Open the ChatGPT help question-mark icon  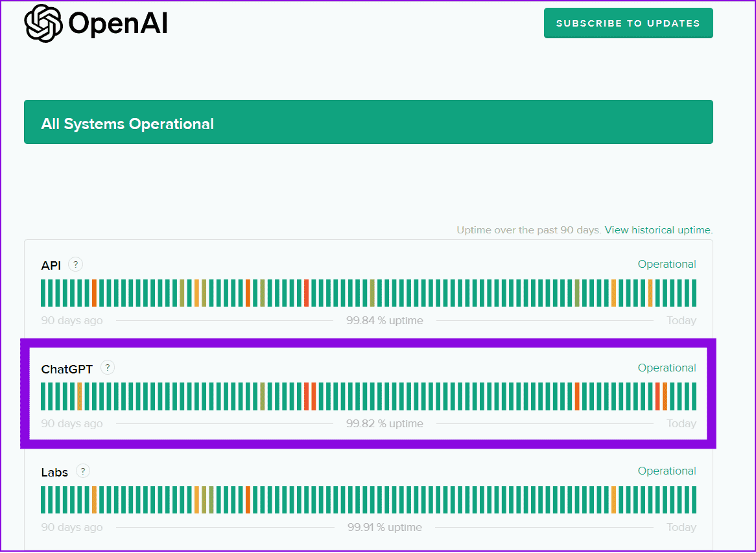108,368
